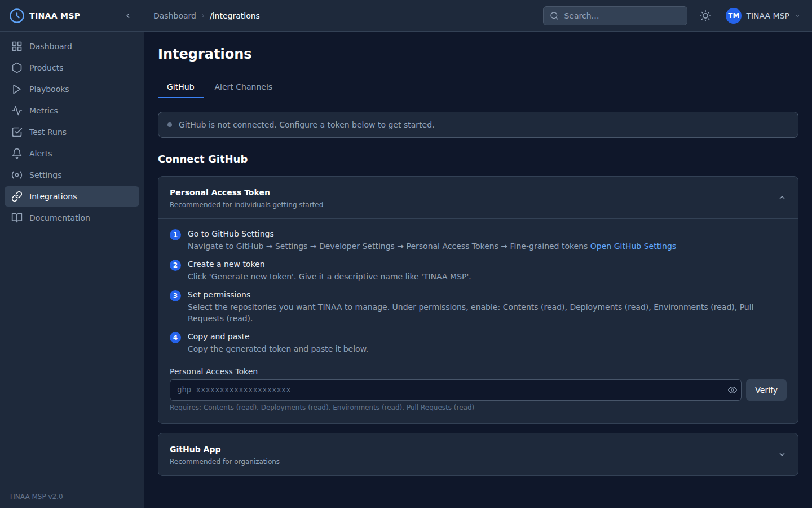
Task: Toggle light theme with the sun icon
Action: (705, 16)
